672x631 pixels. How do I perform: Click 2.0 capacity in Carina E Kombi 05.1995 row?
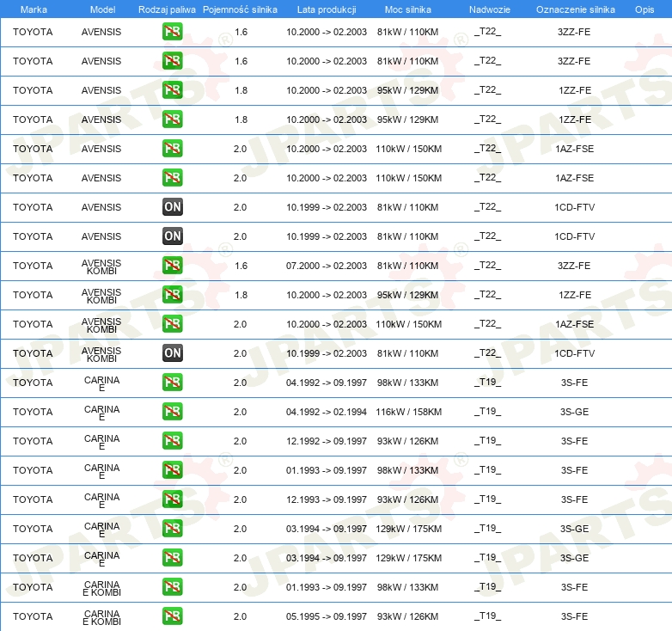click(x=240, y=616)
